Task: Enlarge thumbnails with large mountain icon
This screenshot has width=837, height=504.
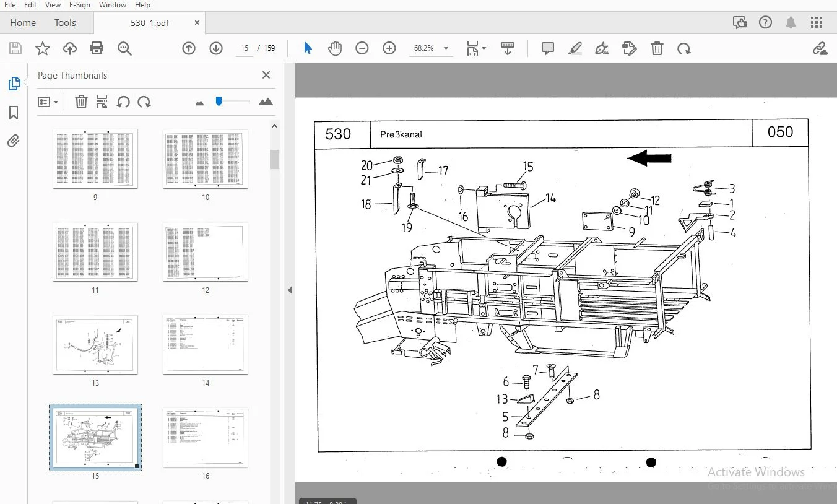Action: [266, 102]
